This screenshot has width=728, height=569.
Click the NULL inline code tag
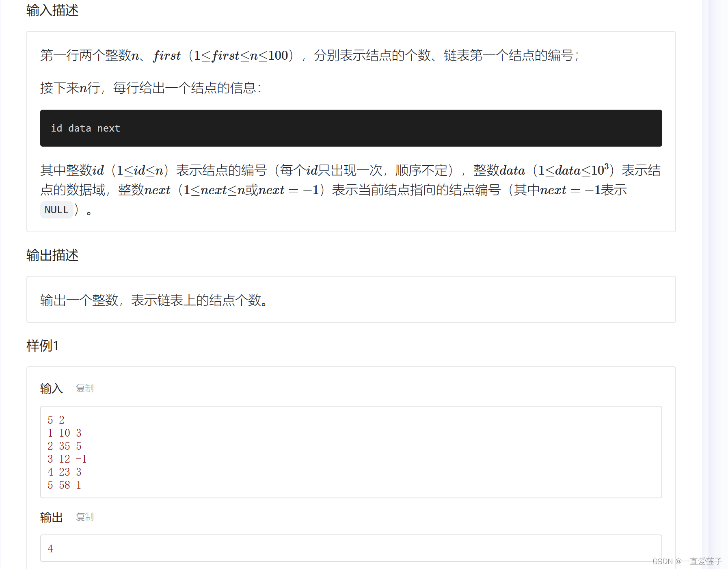(56, 210)
